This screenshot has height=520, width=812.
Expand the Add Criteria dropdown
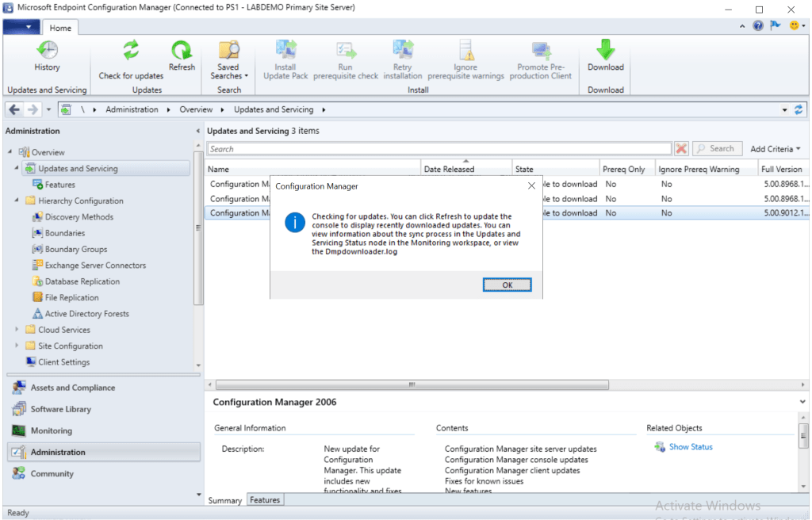tap(776, 149)
